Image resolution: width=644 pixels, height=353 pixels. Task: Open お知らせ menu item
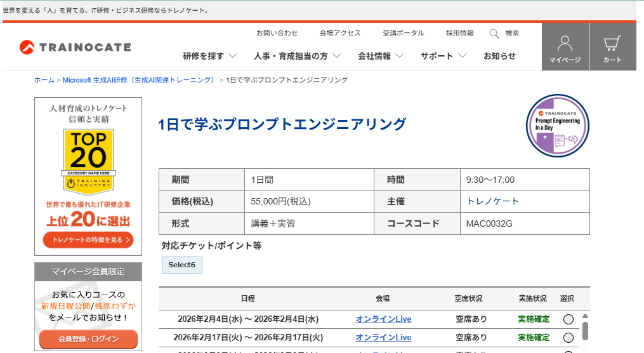tap(499, 56)
